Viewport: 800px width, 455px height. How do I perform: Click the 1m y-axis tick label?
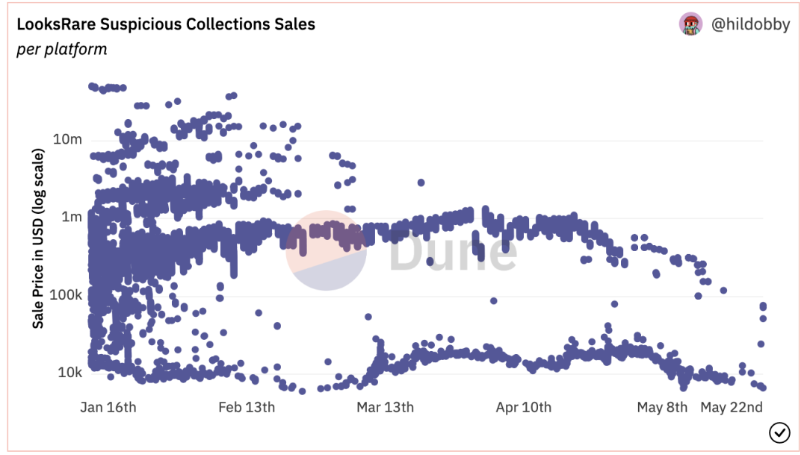pos(70,216)
